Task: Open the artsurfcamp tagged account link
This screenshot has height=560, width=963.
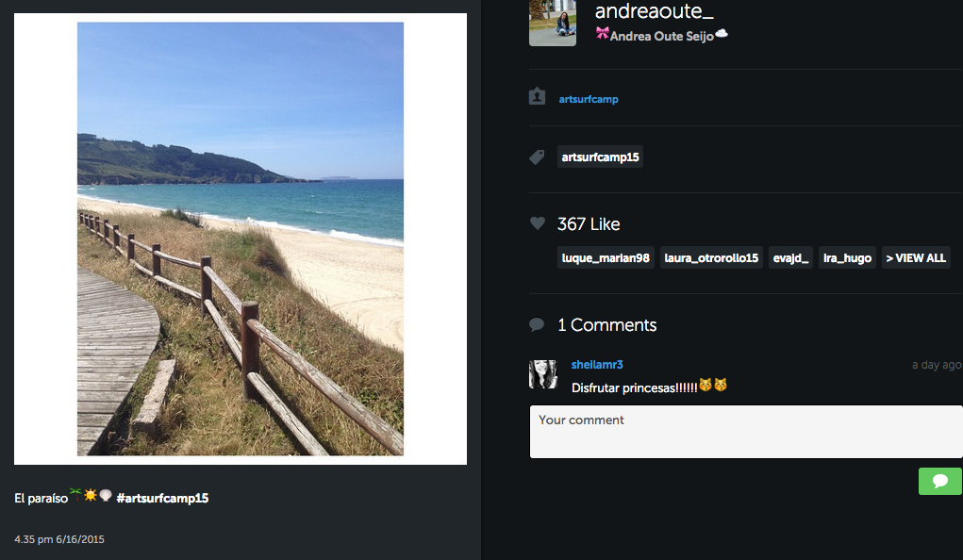Action: click(589, 99)
